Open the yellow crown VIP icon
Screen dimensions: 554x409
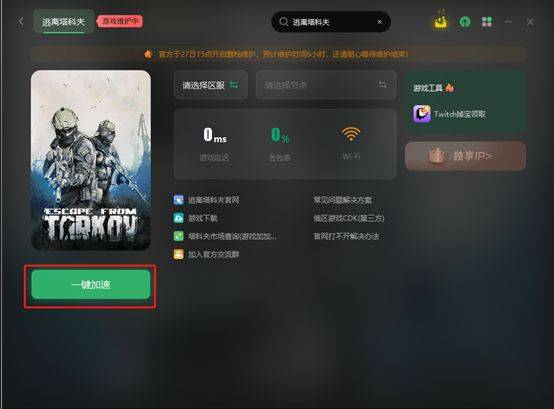coord(441,22)
